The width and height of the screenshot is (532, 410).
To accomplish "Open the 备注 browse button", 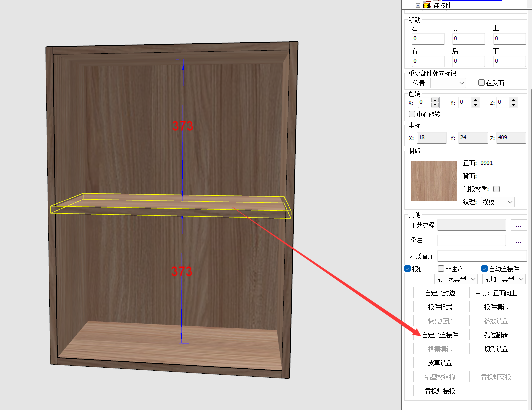I will click(518, 240).
